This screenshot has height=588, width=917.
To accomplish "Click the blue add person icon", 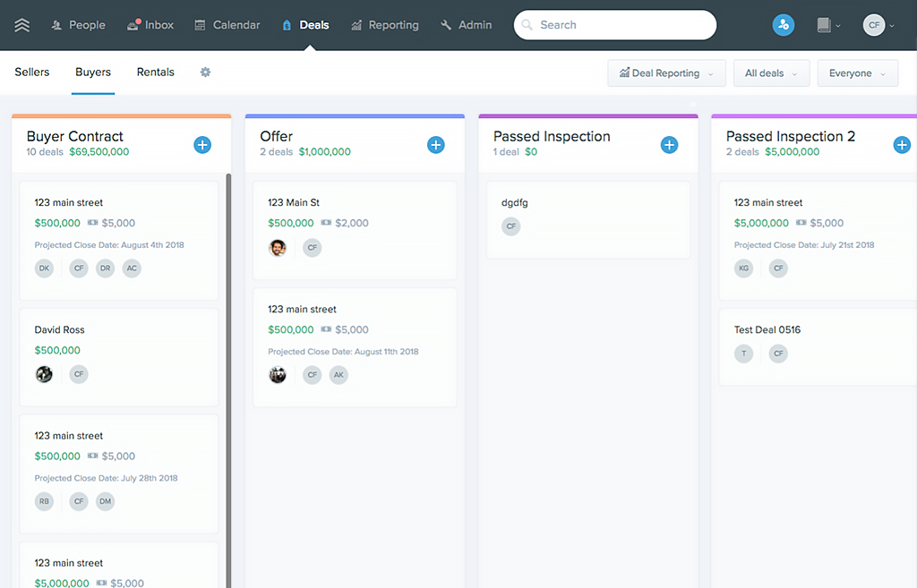I will tap(784, 25).
